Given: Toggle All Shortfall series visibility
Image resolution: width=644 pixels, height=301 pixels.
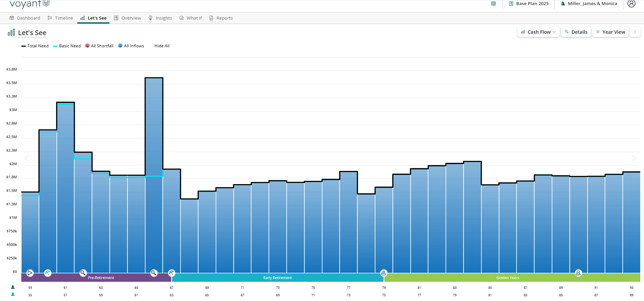Looking at the screenshot, I should pos(99,46).
